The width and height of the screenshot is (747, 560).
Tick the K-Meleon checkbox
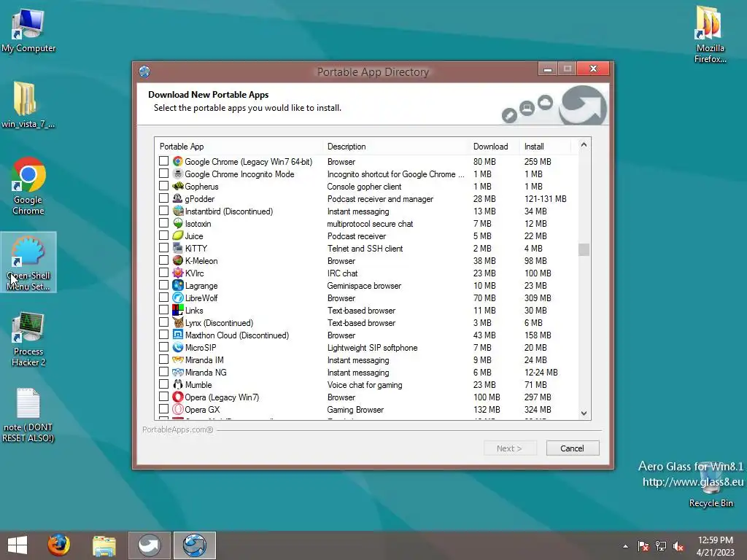tap(163, 260)
